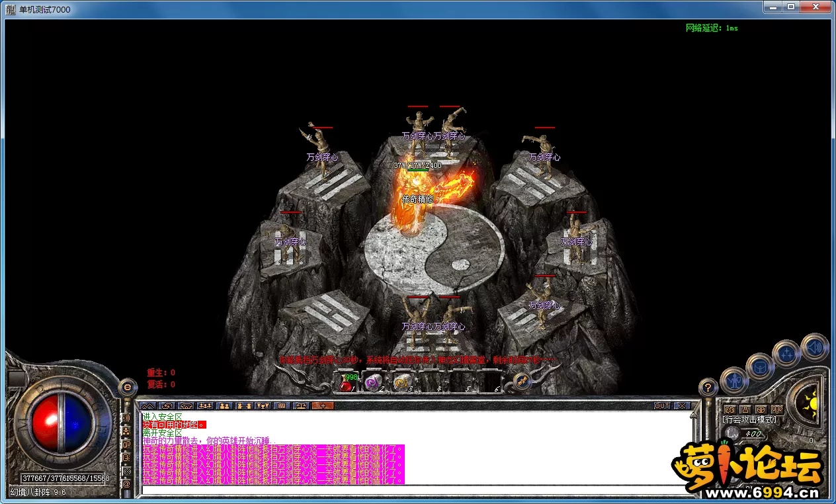The image size is (836, 504).
Task: Click the '复活: 0' counter text
Action: click(161, 384)
